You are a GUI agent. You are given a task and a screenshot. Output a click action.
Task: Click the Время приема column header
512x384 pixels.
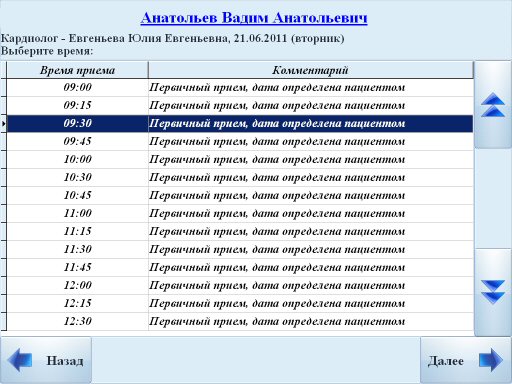pyautogui.click(x=77, y=70)
